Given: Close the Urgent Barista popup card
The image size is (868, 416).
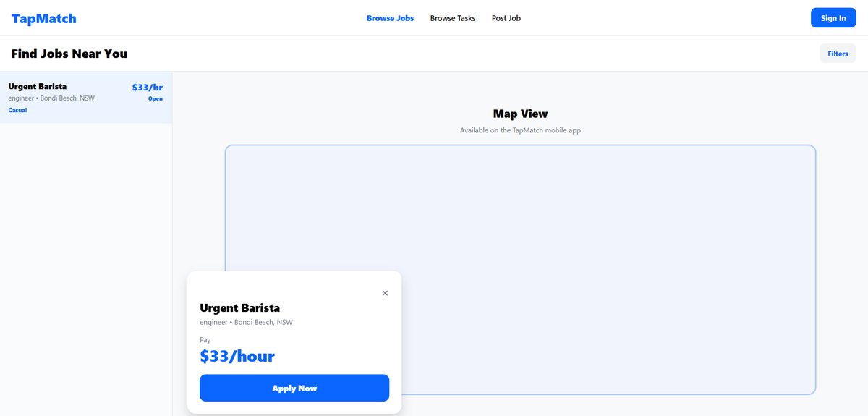Looking at the screenshot, I should [385, 293].
